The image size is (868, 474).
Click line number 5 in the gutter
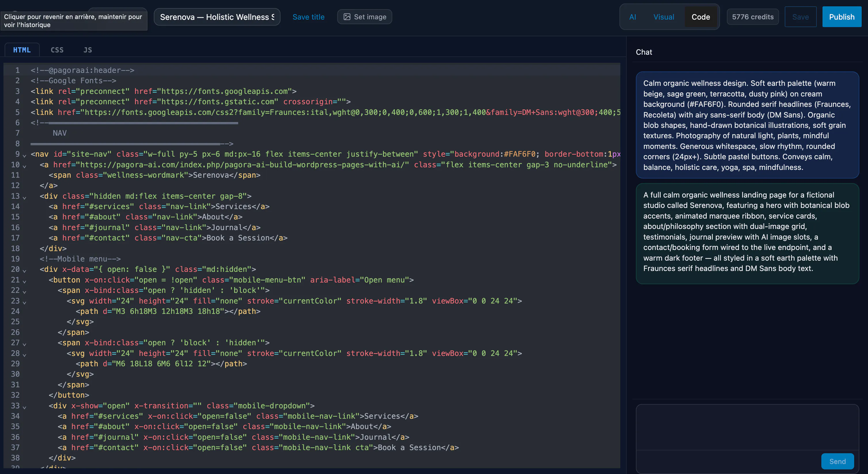17,112
